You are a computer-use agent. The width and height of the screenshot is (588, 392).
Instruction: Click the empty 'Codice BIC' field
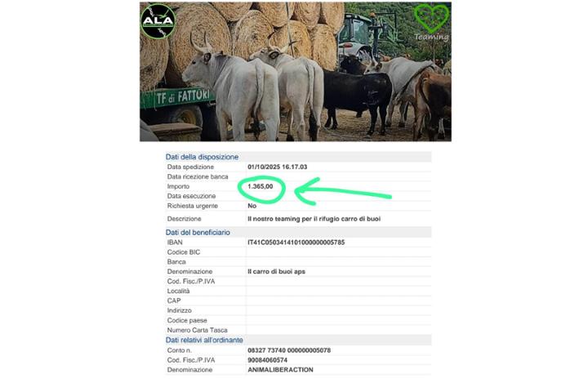point(339,252)
